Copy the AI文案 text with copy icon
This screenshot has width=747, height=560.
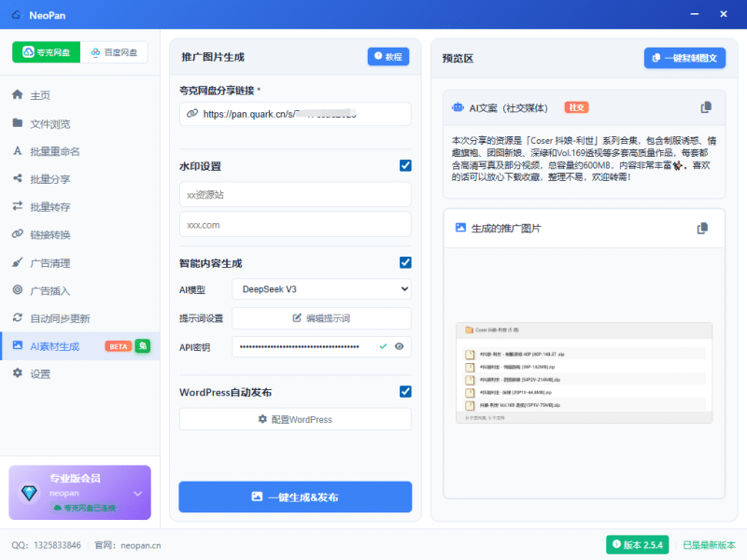(x=706, y=107)
